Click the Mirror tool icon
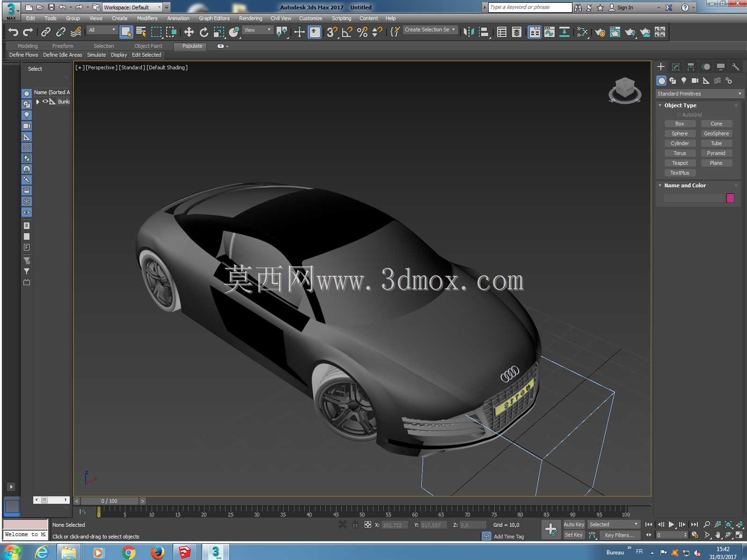The image size is (747, 560). (x=469, y=32)
